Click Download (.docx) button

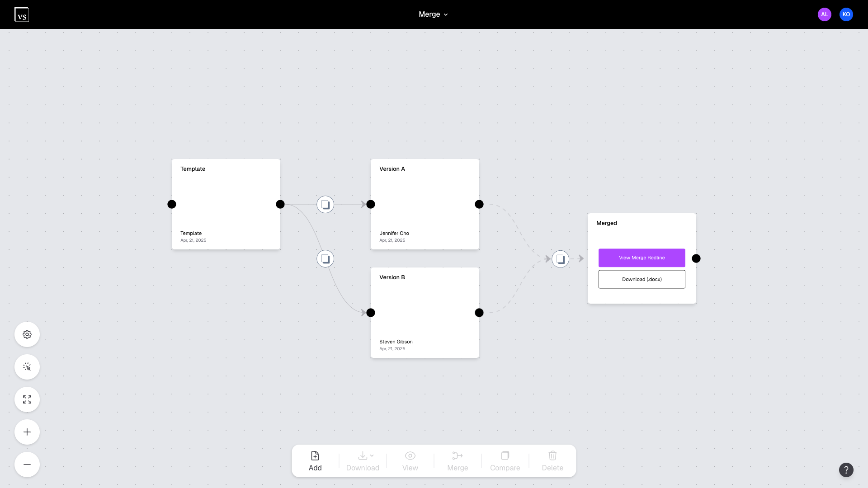click(x=642, y=279)
